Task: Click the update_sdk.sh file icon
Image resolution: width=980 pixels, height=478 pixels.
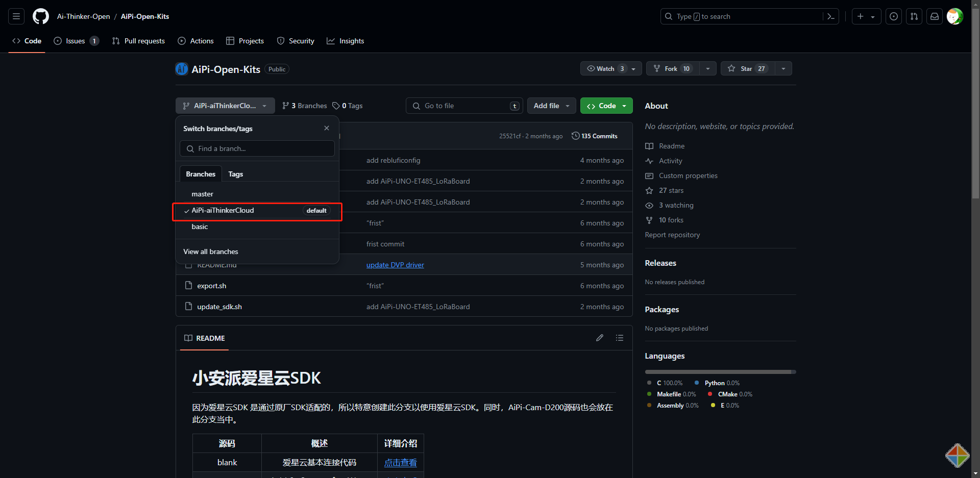Action: [x=188, y=306]
